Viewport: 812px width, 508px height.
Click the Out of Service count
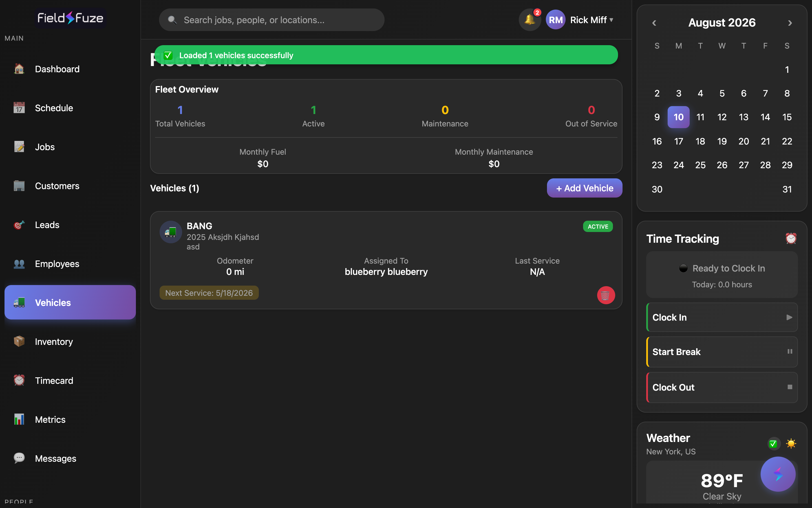point(591,110)
